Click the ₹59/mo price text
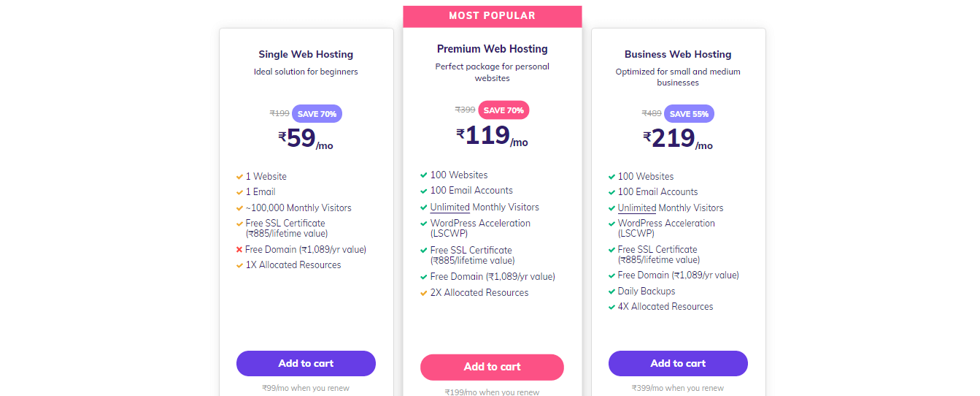 point(306,138)
